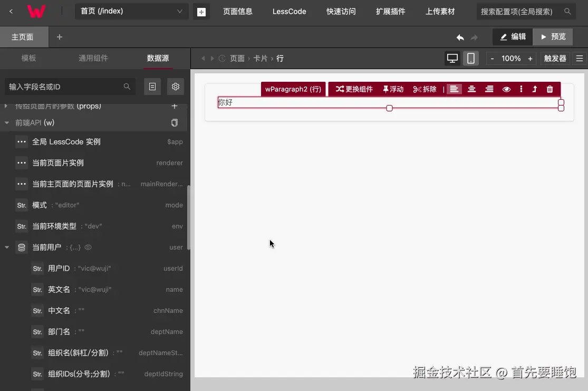
Task: Set center alignment in component toolbar
Action: click(472, 89)
